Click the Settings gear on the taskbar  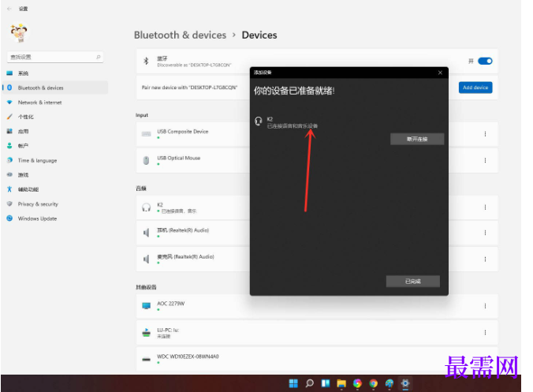coord(405,383)
